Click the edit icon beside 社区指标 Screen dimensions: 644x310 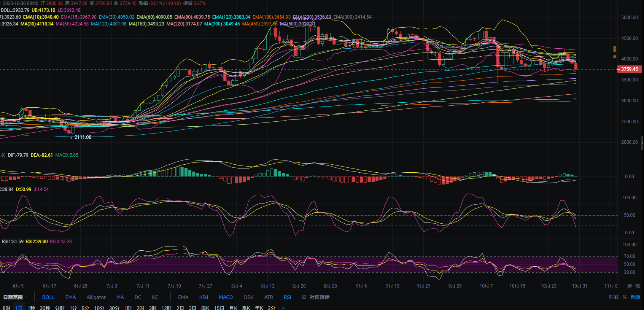(x=304, y=297)
